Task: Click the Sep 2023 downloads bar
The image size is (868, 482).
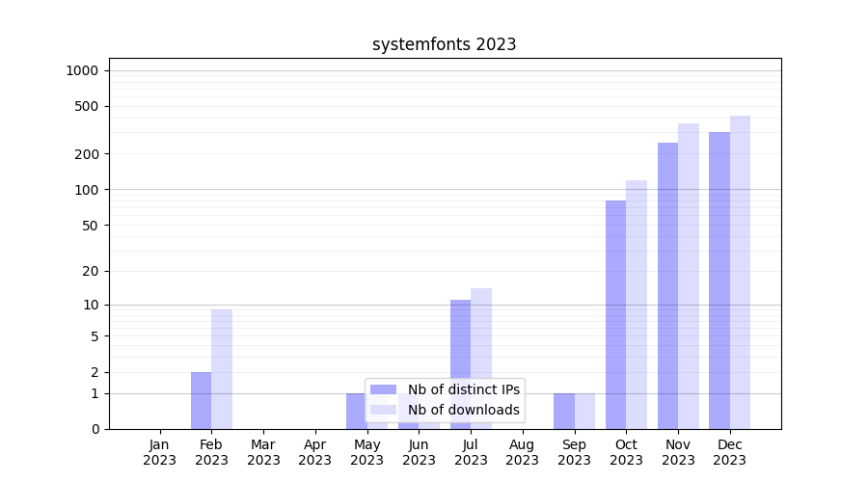Action: pos(584,411)
